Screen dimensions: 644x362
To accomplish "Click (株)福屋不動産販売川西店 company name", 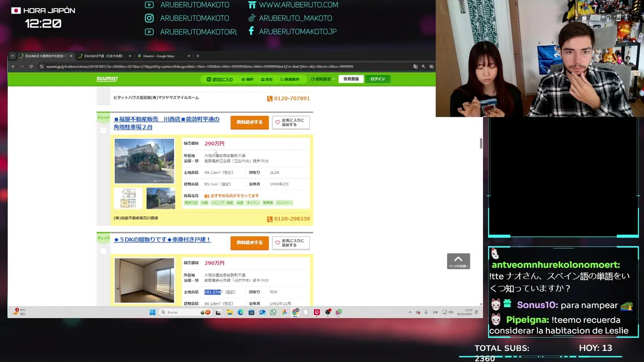I will pos(136,218).
